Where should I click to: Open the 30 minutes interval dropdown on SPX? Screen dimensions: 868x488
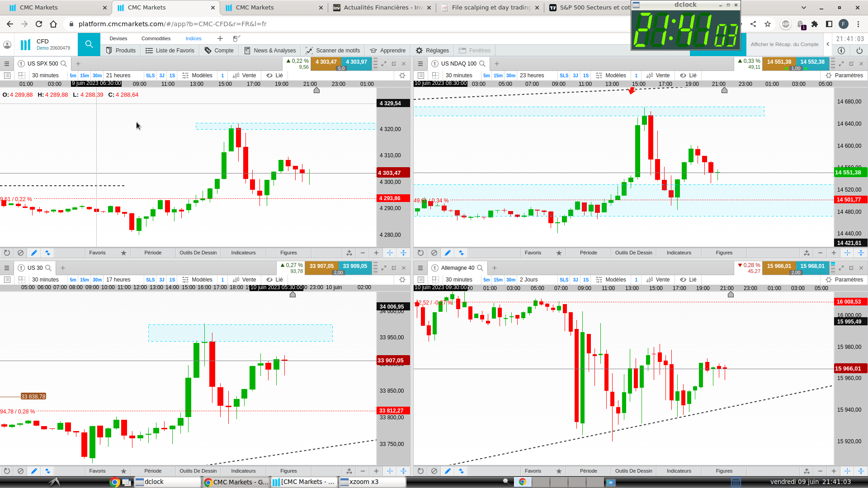pyautogui.click(x=45, y=75)
